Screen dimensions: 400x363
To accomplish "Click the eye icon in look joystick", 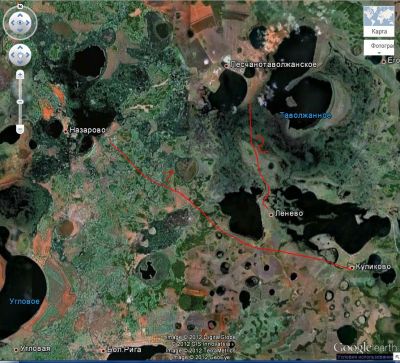I will coord(20,23).
